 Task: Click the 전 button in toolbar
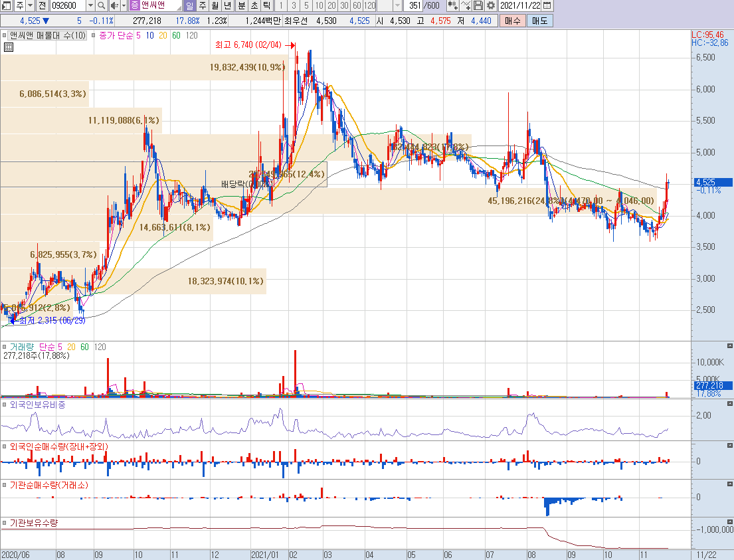coord(42,5)
